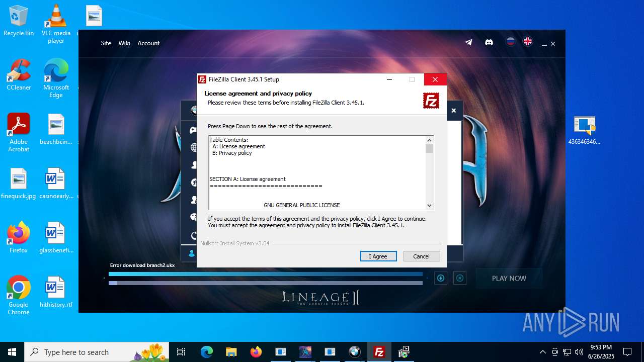The height and width of the screenshot is (362, 644).
Task: Minimize the FileZilla setup window
Action: pos(389,79)
